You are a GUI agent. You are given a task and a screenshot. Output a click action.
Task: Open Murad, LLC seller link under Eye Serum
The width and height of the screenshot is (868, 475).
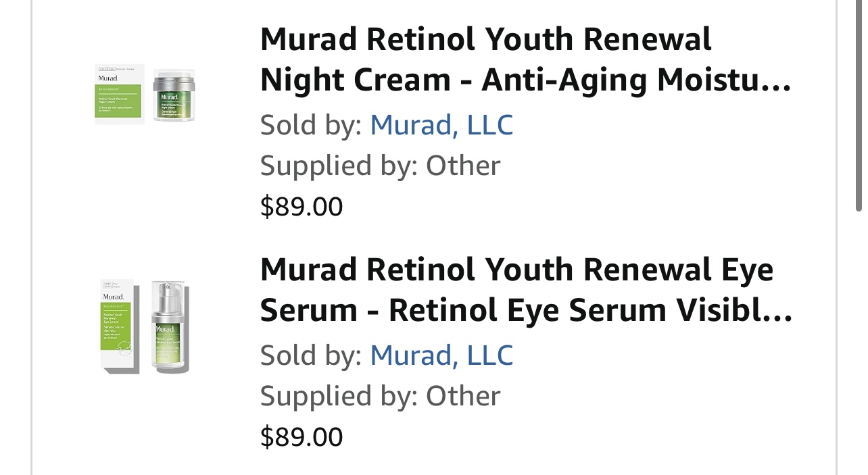(x=441, y=355)
